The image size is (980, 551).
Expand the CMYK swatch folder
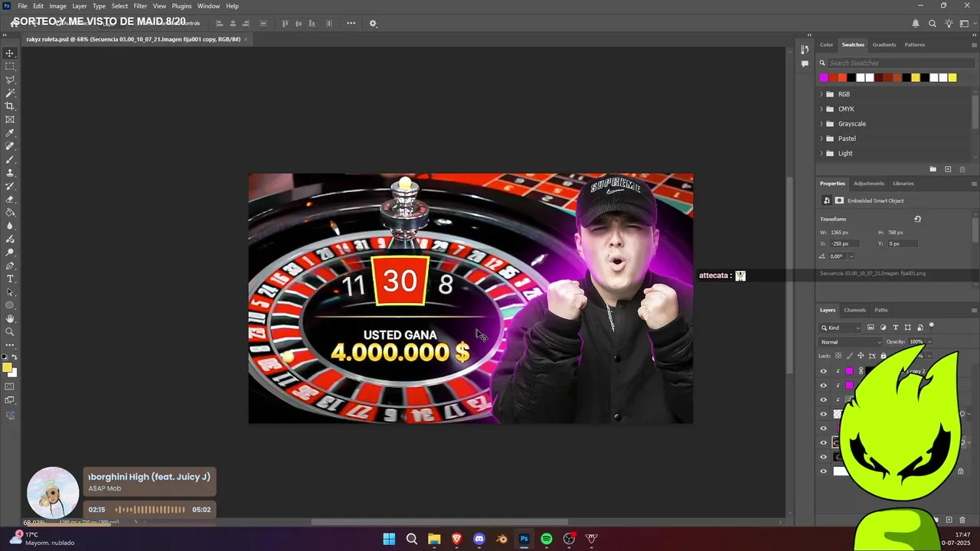click(x=822, y=109)
